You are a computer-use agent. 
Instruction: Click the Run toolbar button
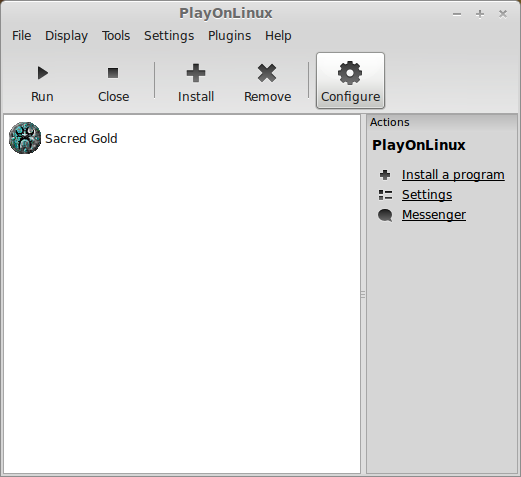[x=42, y=81]
